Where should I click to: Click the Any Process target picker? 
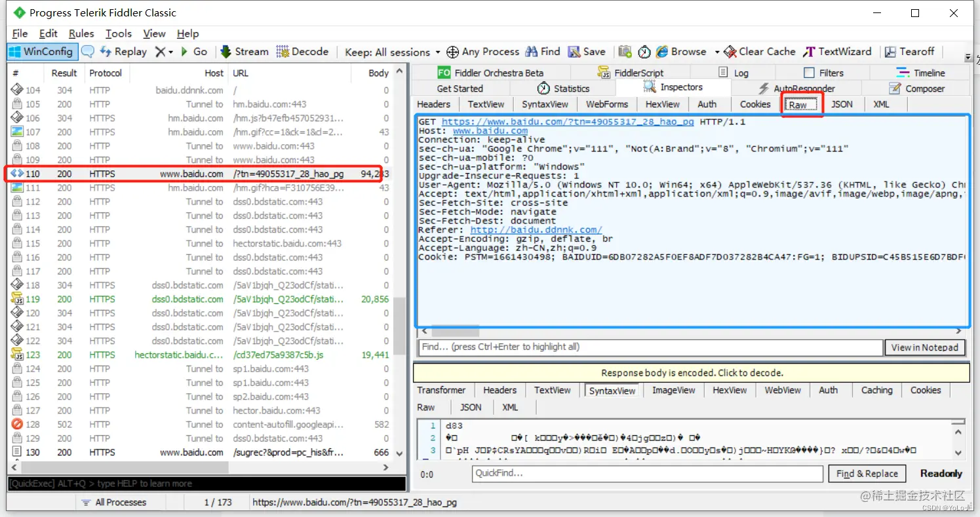click(482, 52)
